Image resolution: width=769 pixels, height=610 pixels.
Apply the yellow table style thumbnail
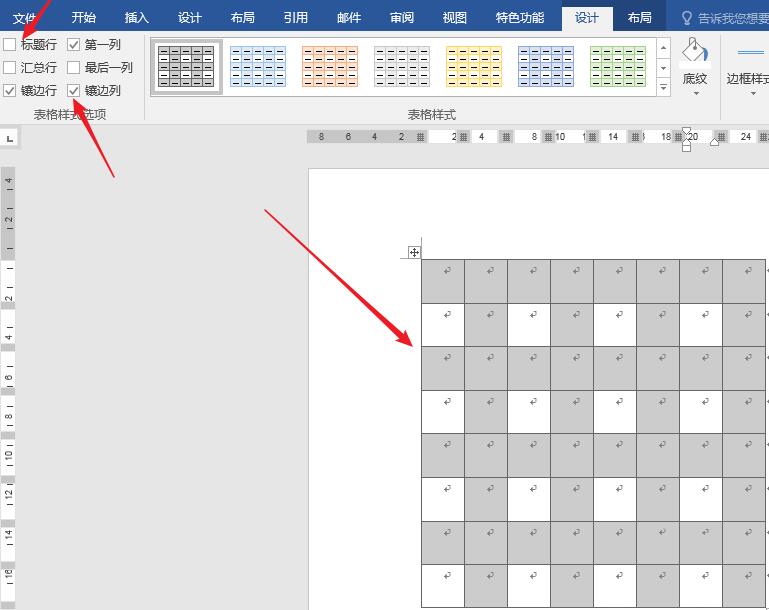pyautogui.click(x=474, y=67)
